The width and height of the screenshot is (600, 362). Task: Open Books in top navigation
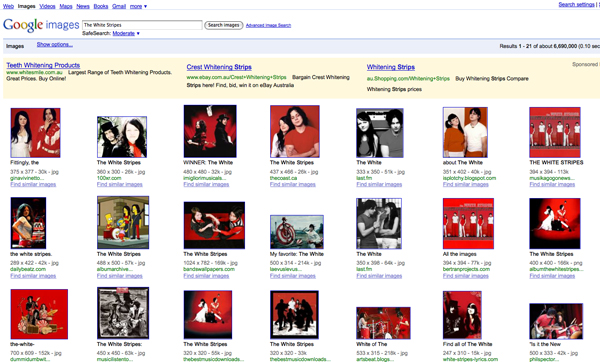(x=101, y=6)
